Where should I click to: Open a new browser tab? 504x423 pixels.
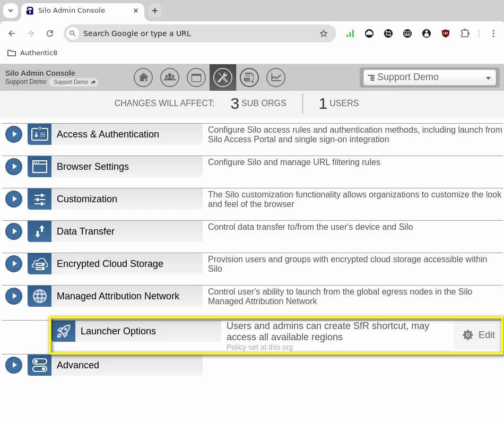[154, 11]
